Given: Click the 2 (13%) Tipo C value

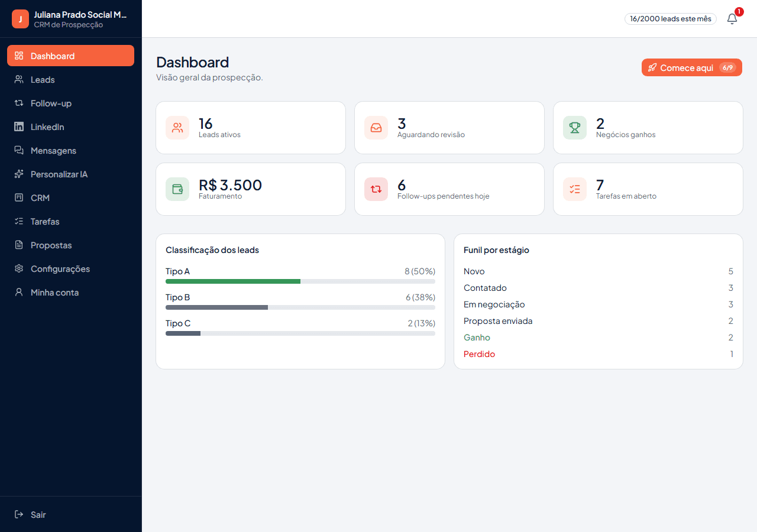Looking at the screenshot, I should click(422, 323).
